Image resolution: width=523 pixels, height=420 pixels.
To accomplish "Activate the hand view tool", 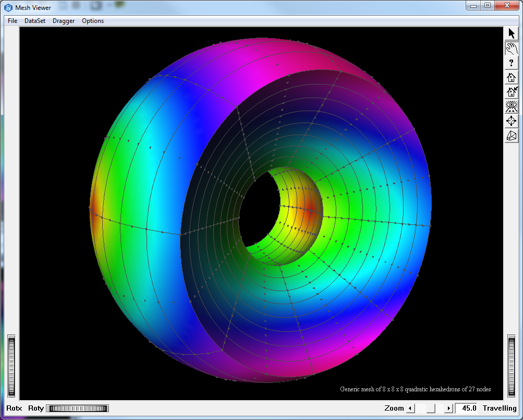I will pos(512,49).
